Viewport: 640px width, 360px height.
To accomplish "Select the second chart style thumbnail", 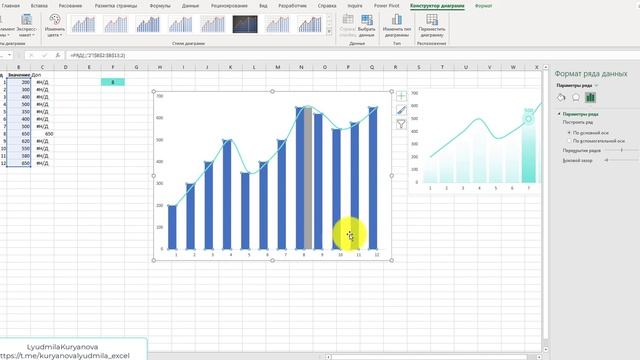I will click(116, 24).
